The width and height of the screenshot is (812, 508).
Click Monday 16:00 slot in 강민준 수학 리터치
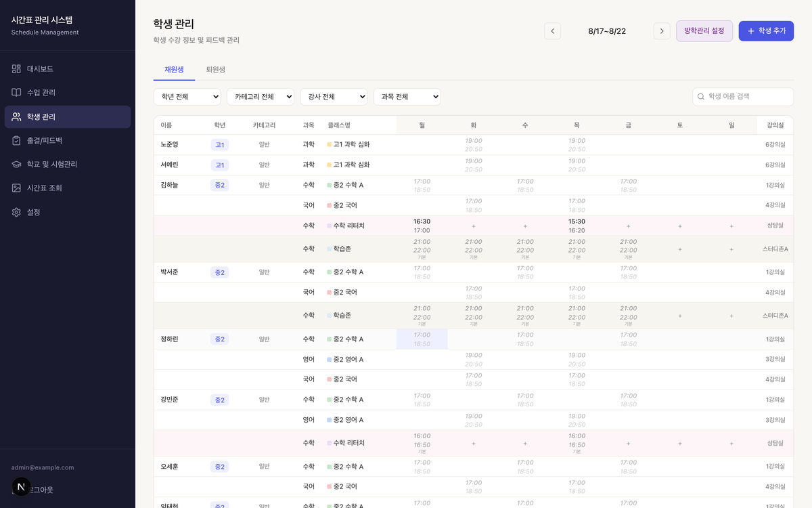(422, 444)
